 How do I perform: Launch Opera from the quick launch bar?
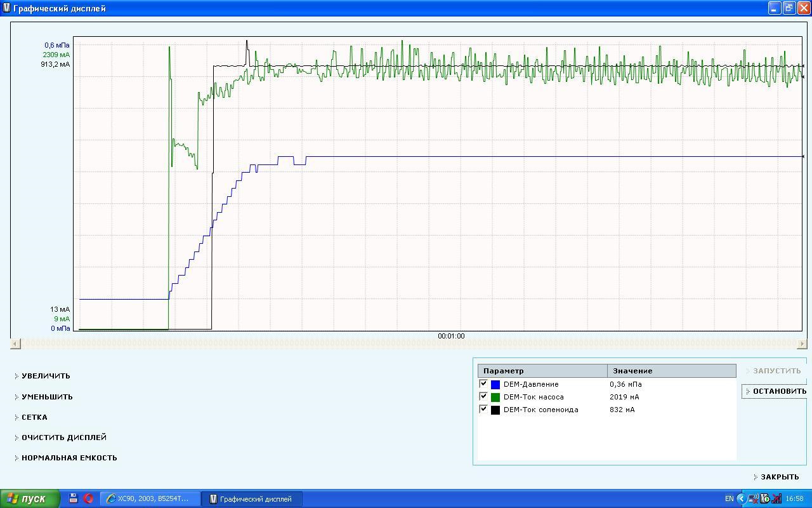pos(88,498)
